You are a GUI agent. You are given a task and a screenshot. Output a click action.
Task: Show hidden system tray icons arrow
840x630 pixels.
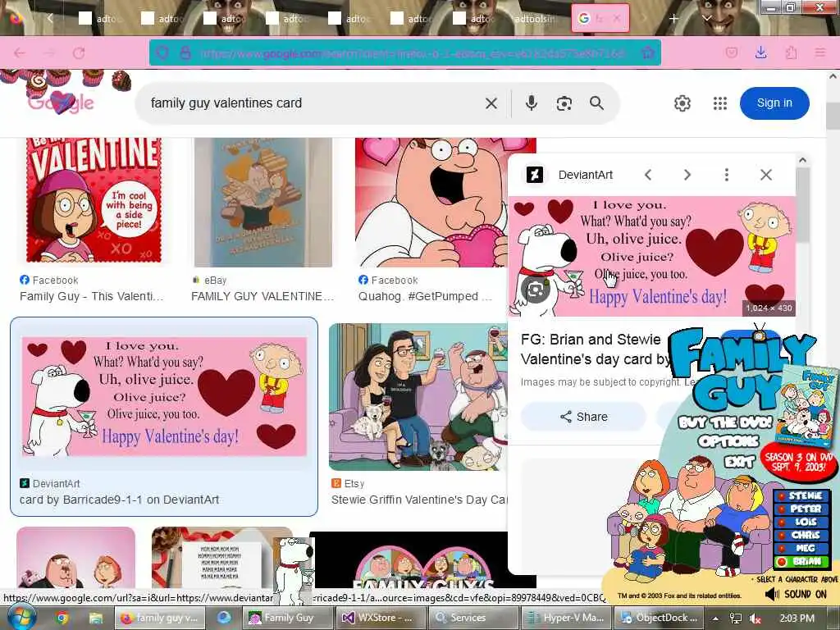point(715,619)
